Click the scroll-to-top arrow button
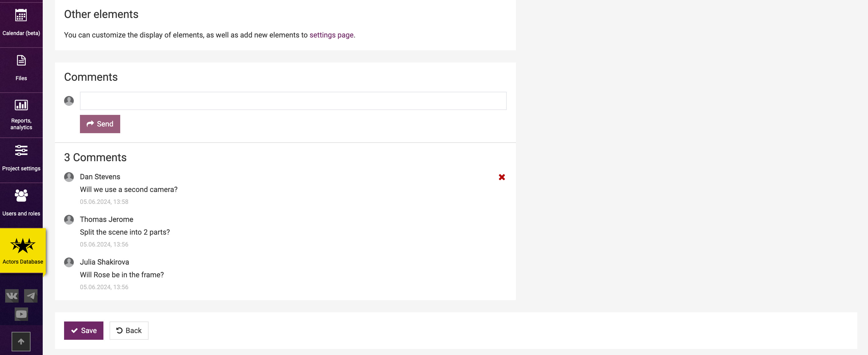The width and height of the screenshot is (868, 355). [21, 342]
